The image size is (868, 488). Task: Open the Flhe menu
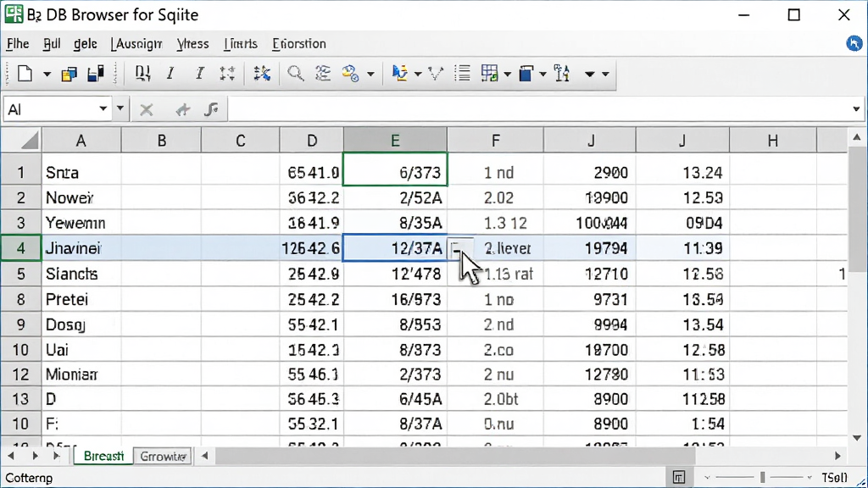point(18,44)
